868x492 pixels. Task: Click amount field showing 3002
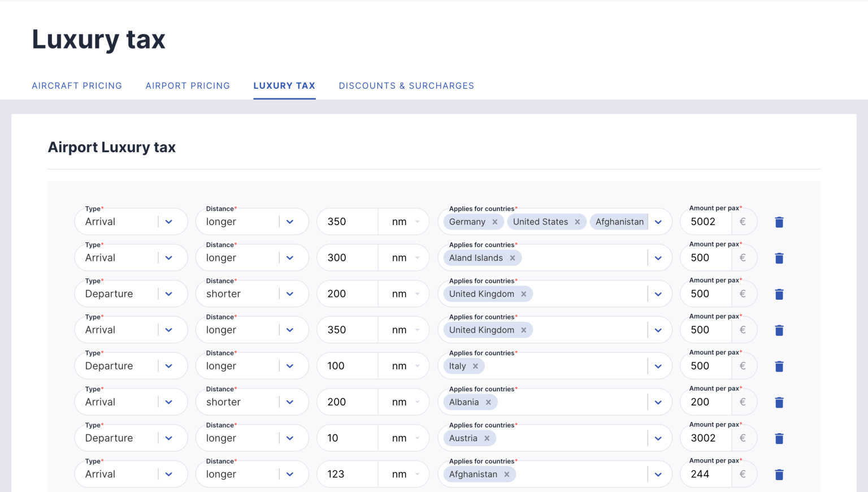click(706, 439)
